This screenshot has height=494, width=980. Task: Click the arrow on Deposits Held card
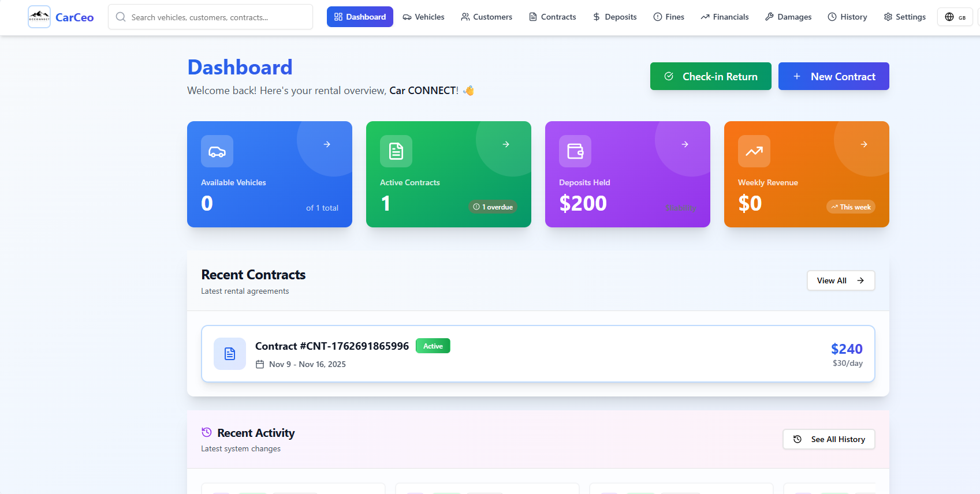pos(685,144)
